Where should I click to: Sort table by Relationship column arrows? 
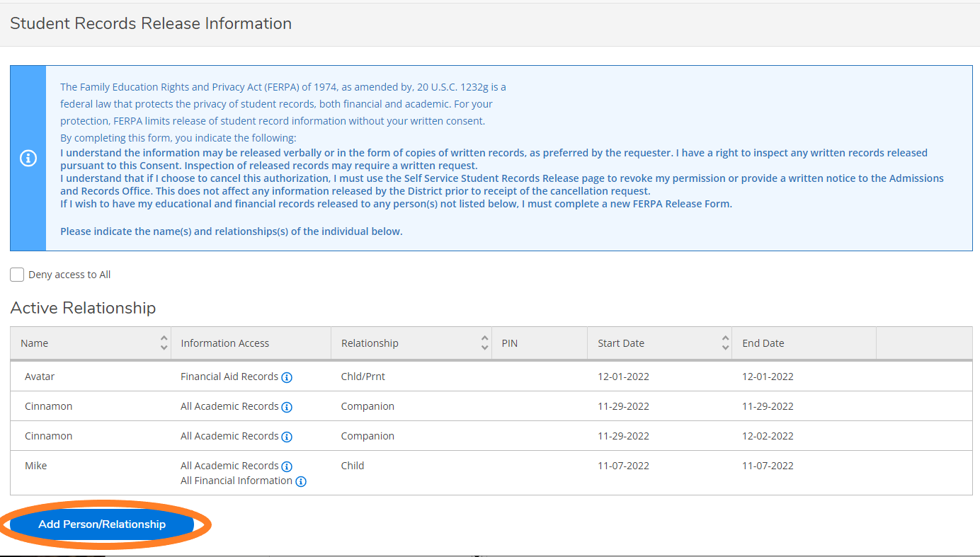click(485, 343)
